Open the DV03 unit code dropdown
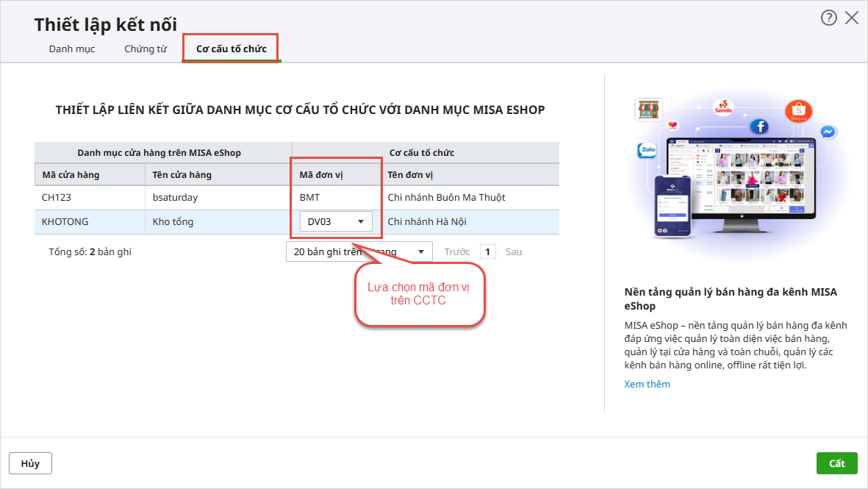 coord(336,222)
